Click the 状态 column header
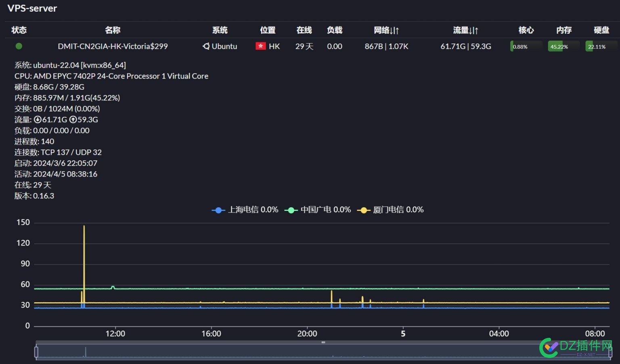The height and width of the screenshot is (364, 620). click(x=19, y=30)
